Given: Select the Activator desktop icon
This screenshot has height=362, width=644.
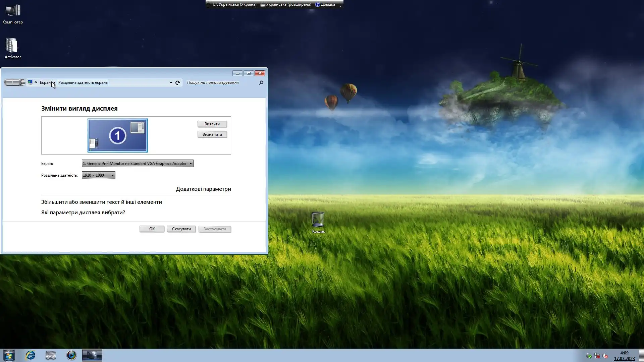Looking at the screenshot, I should click(x=12, y=49).
